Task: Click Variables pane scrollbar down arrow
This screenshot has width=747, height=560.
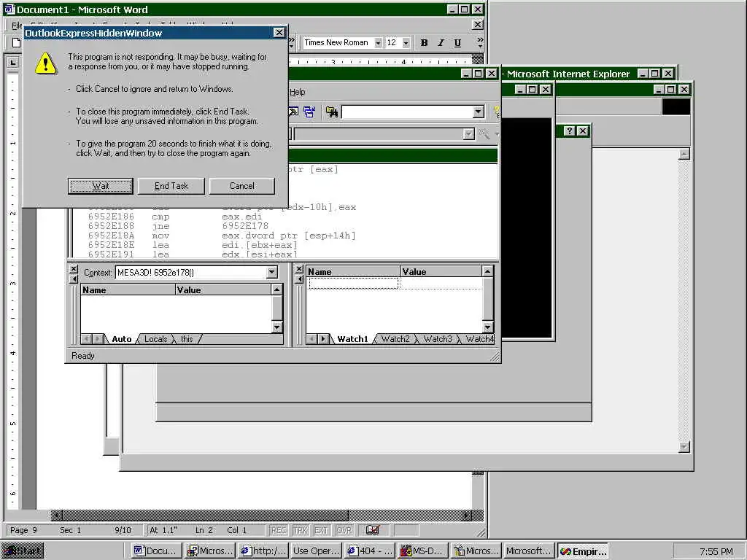Action: pyautogui.click(x=276, y=327)
